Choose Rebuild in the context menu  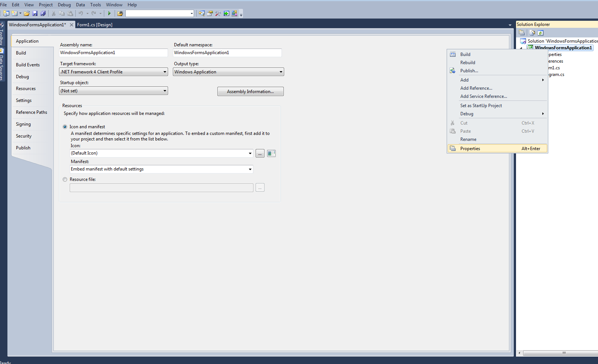(497, 63)
